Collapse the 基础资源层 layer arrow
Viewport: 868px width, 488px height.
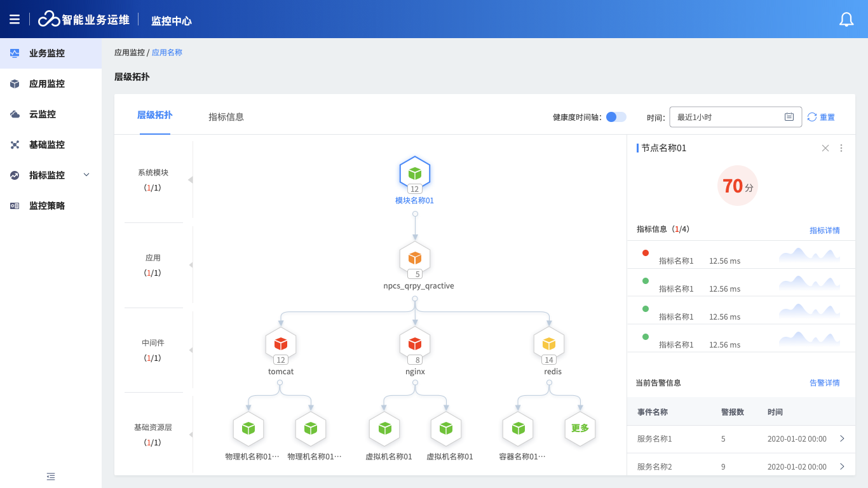(x=191, y=435)
